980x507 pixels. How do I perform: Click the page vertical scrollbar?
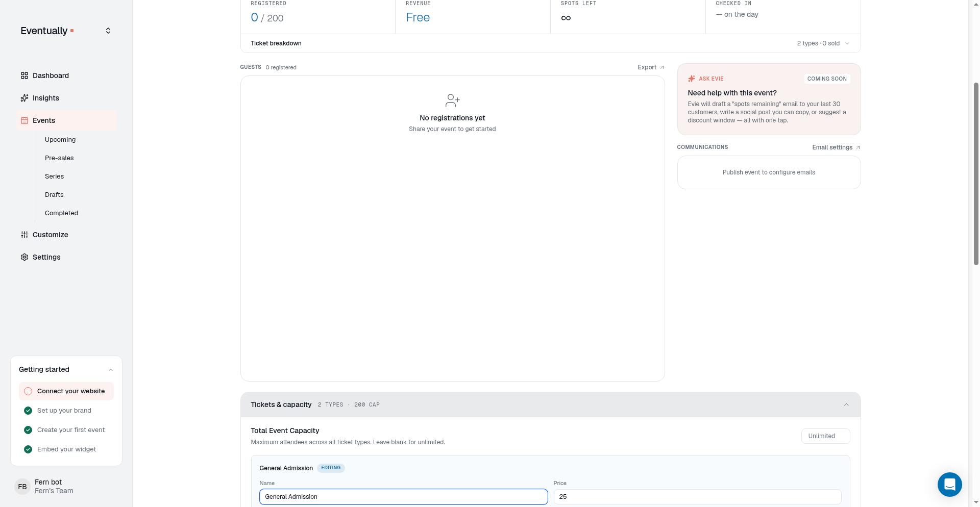click(x=976, y=173)
